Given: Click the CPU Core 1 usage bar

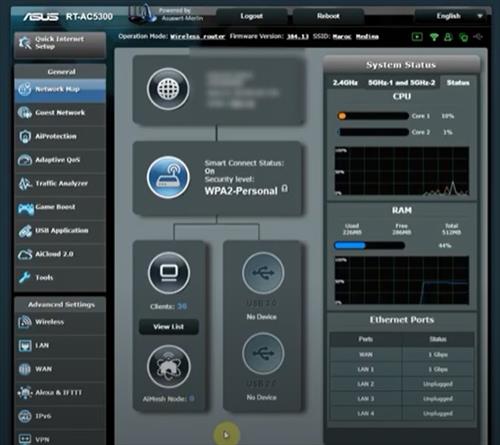Looking at the screenshot, I should 373,116.
